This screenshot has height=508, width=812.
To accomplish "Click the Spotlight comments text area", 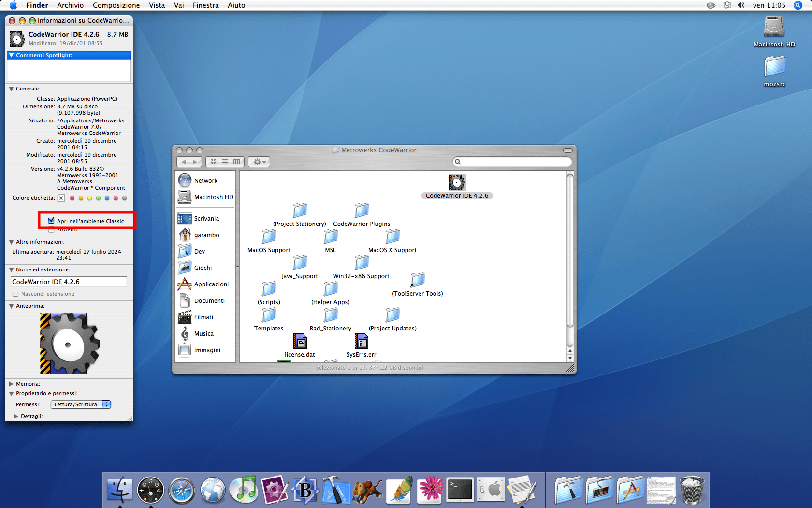I will click(69, 71).
